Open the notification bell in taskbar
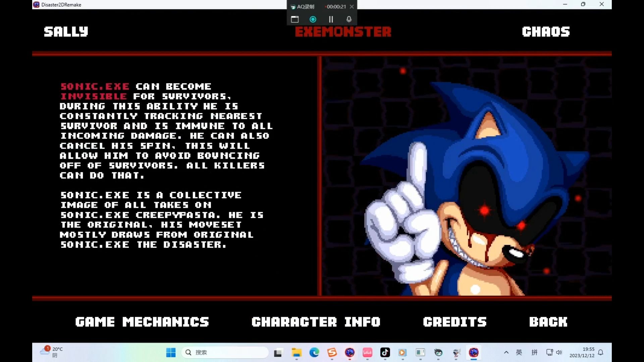Viewport: 644px width, 362px height. pos(601,352)
